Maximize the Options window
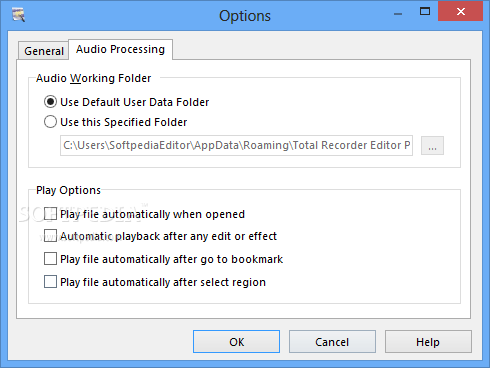490x368 pixels. click(x=425, y=12)
